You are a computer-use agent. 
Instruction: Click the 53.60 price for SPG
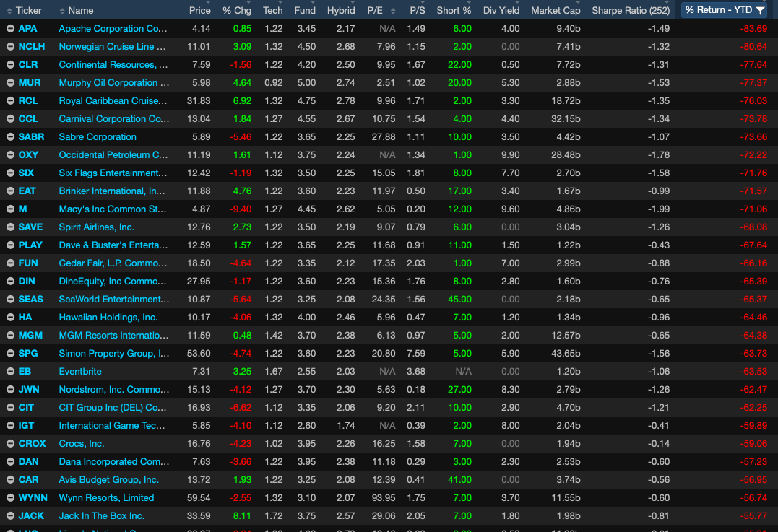click(x=199, y=354)
